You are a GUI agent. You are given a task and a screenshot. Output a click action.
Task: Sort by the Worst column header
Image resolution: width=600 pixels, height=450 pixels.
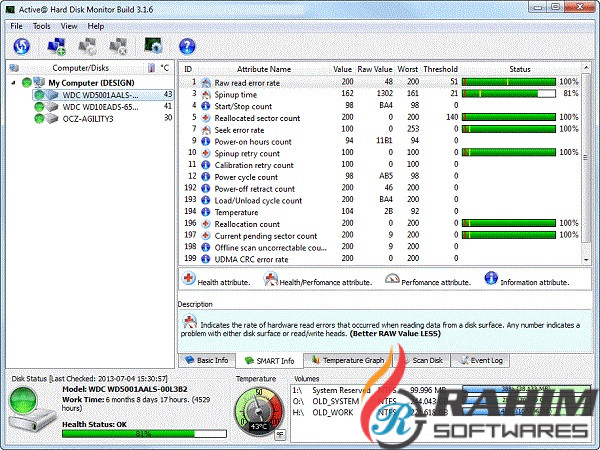click(x=408, y=69)
